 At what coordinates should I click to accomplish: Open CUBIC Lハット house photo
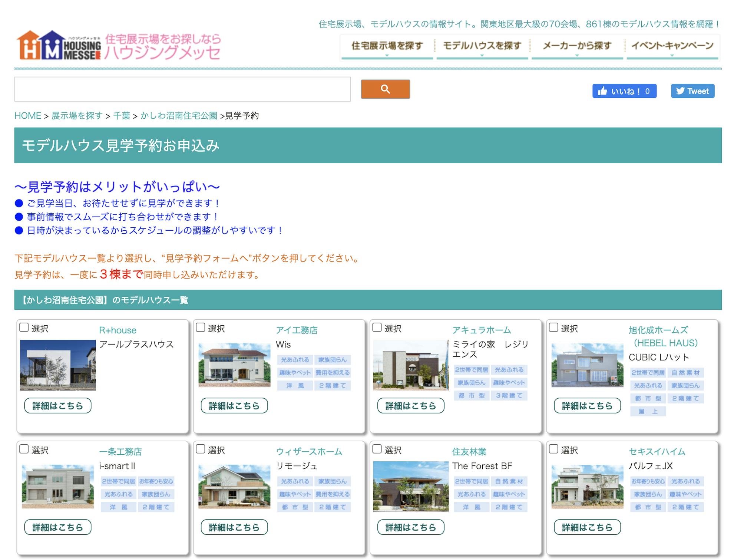(587, 365)
